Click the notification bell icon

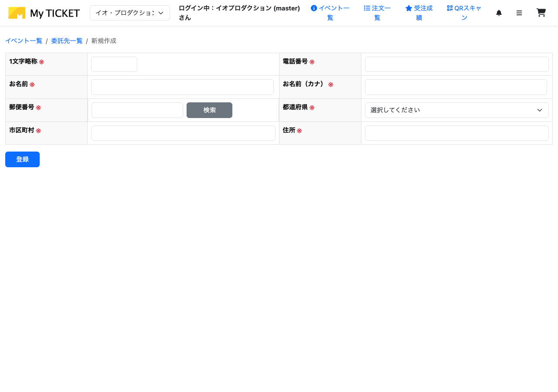pos(499,13)
